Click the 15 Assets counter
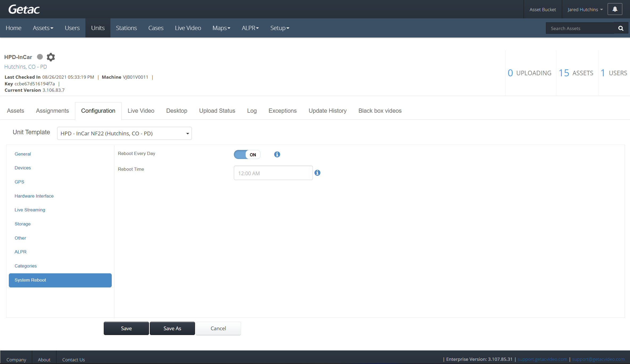 pos(576,73)
